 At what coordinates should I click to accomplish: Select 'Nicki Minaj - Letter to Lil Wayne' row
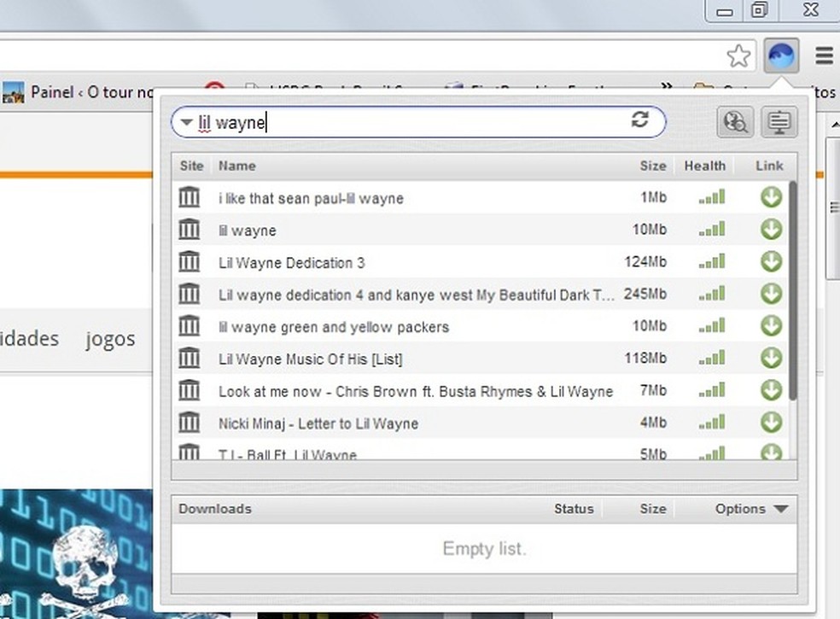(480, 423)
